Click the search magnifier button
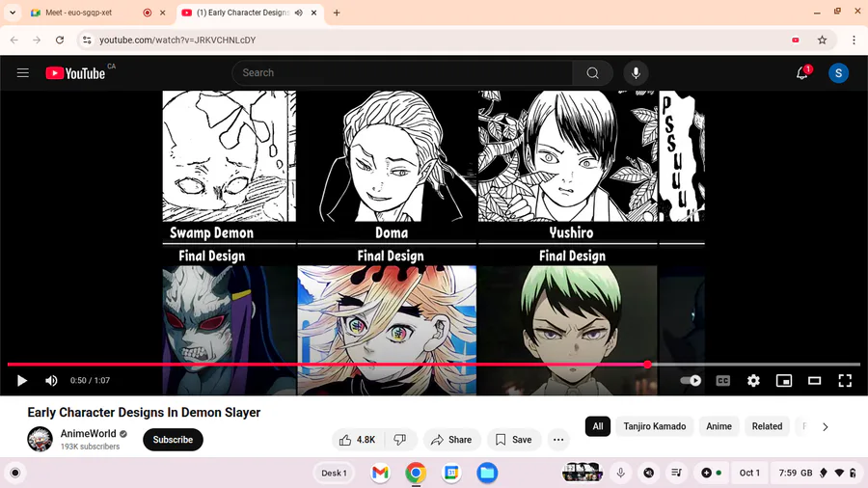The image size is (868, 488). [592, 73]
